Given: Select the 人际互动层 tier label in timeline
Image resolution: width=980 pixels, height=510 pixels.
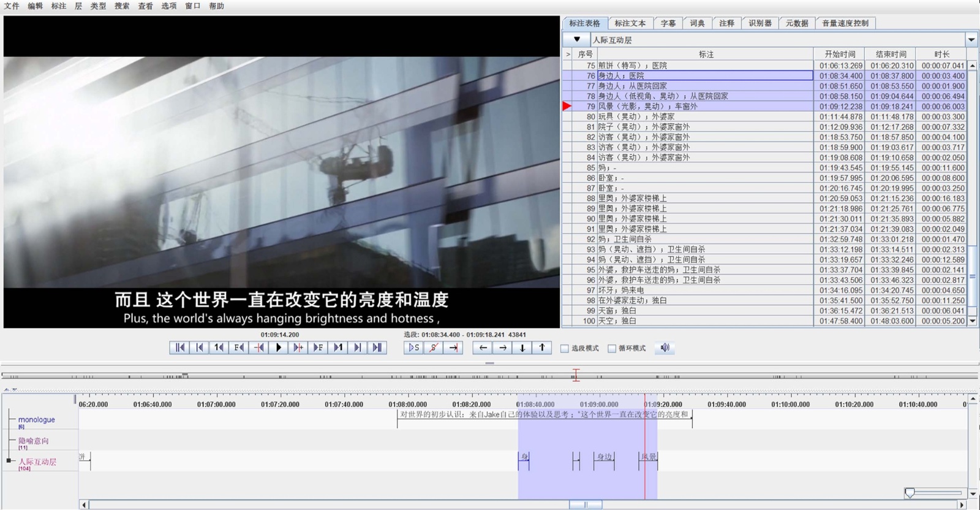Looking at the screenshot, I should coord(37,462).
